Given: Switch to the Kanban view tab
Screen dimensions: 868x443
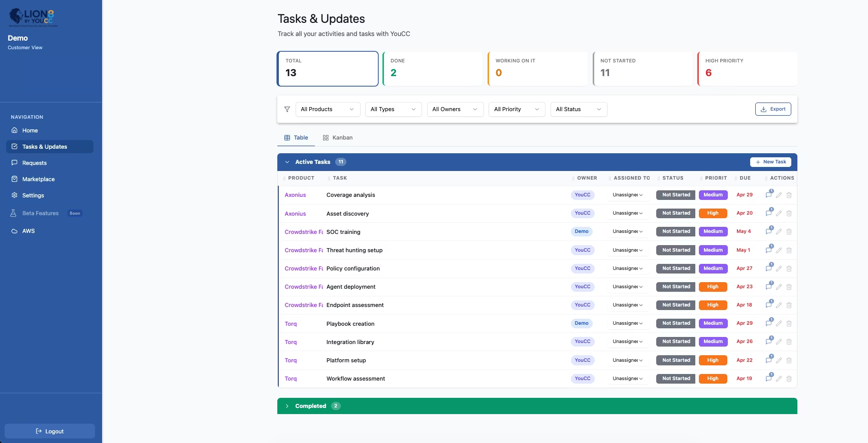Looking at the screenshot, I should pyautogui.click(x=338, y=138).
